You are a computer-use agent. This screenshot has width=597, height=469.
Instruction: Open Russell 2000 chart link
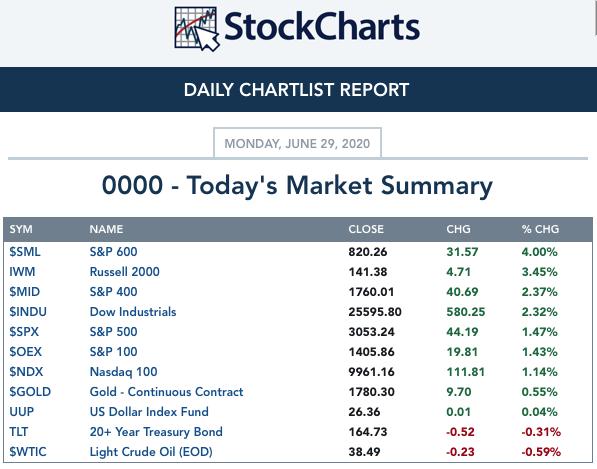125,272
